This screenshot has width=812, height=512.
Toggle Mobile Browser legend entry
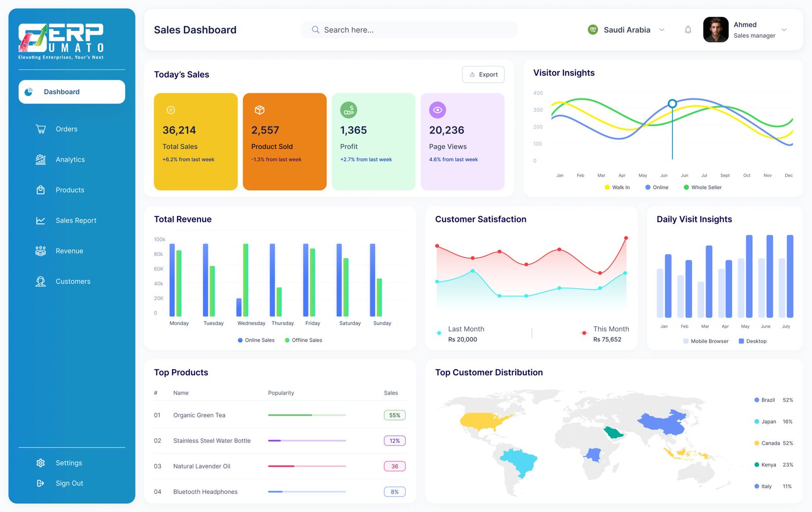coord(706,341)
